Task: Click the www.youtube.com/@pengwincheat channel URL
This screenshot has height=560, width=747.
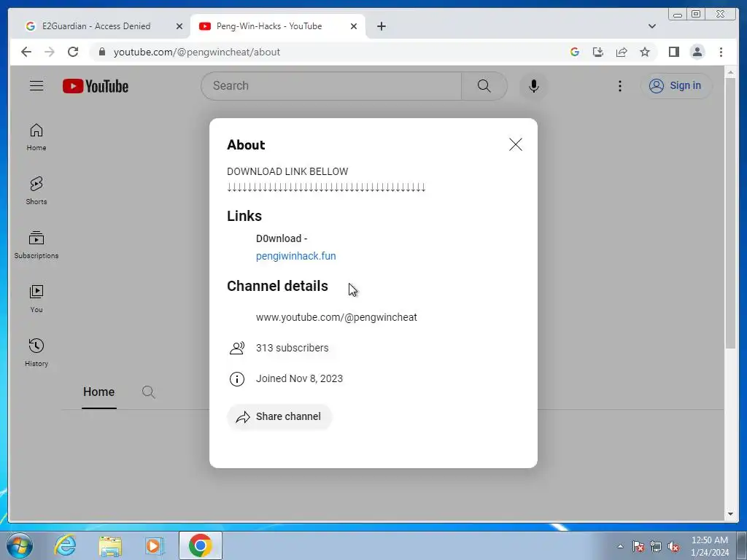Action: pos(336,318)
